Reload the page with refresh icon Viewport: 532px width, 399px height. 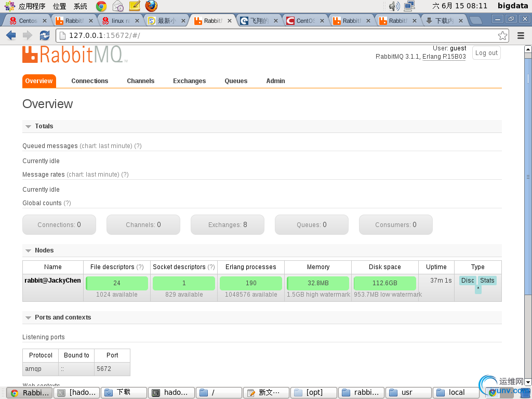pos(45,35)
